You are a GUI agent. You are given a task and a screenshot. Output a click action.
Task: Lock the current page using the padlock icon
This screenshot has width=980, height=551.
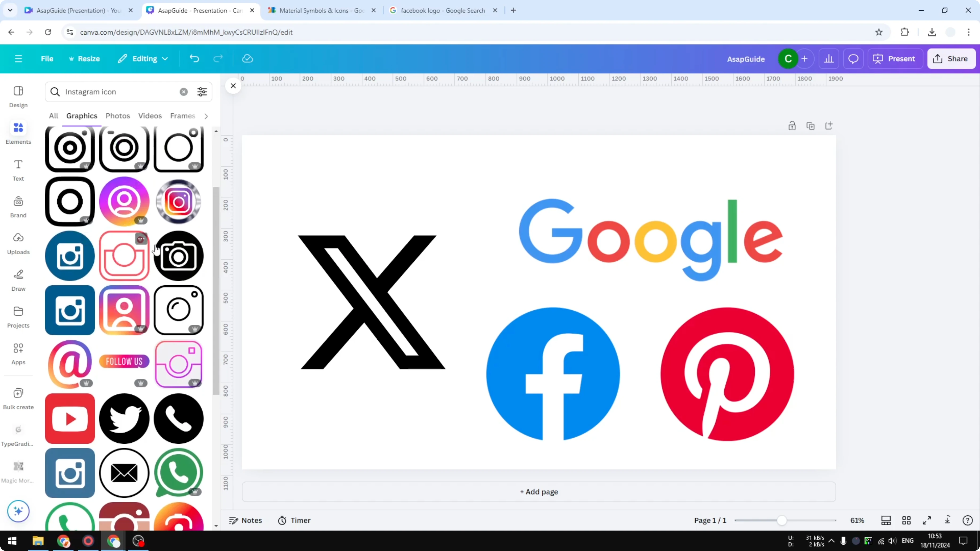pyautogui.click(x=792, y=125)
